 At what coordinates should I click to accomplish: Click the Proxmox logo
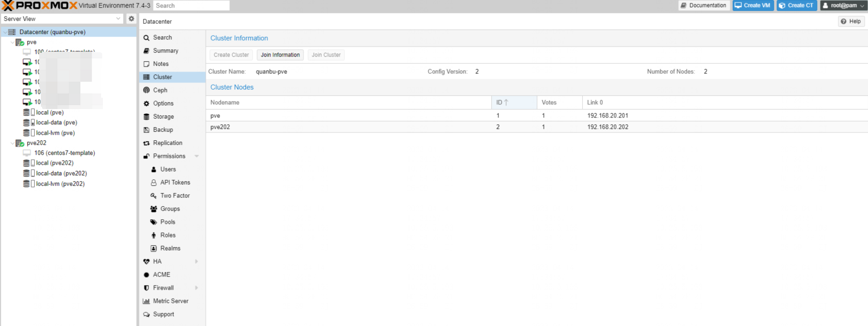click(39, 6)
